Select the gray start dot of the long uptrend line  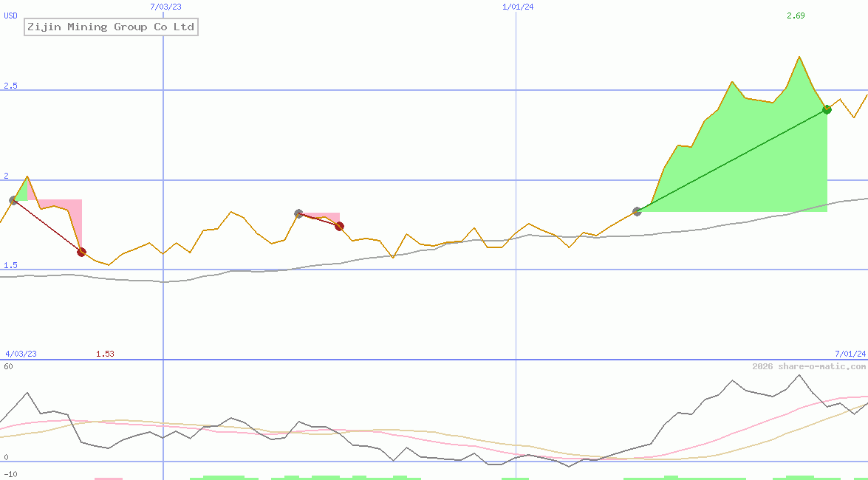pyautogui.click(x=636, y=212)
